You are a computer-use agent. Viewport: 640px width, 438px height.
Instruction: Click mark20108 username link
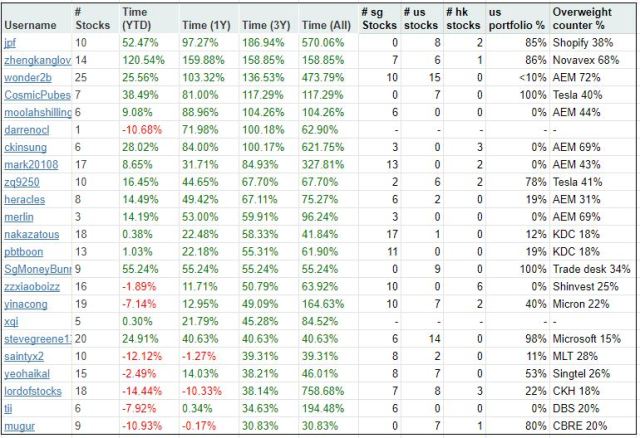pyautogui.click(x=31, y=164)
